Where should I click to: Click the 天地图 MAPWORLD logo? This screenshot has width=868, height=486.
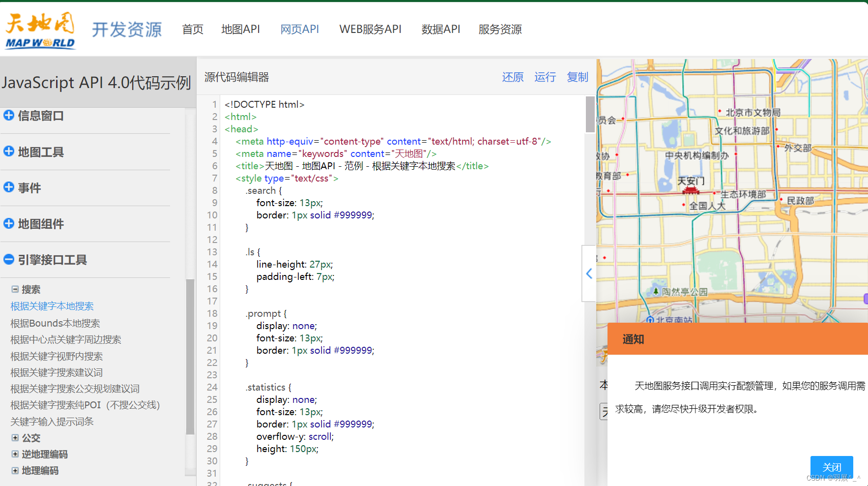(40, 30)
